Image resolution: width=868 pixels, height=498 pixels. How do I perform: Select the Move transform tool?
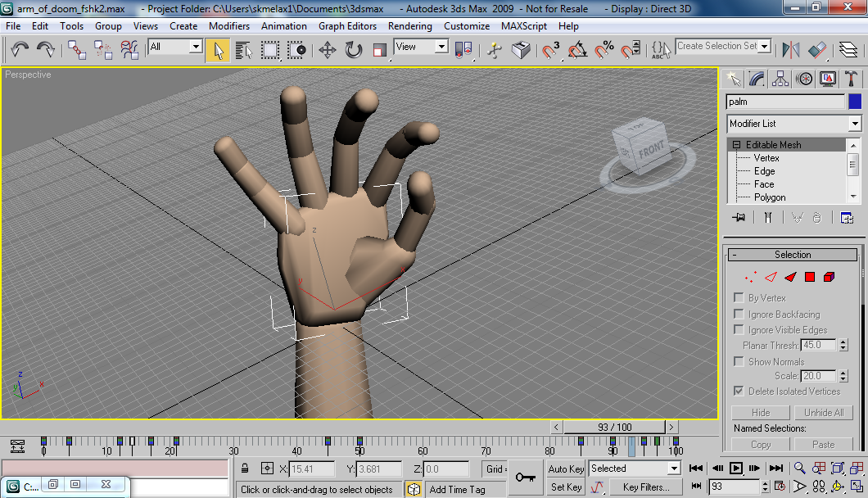coord(328,50)
